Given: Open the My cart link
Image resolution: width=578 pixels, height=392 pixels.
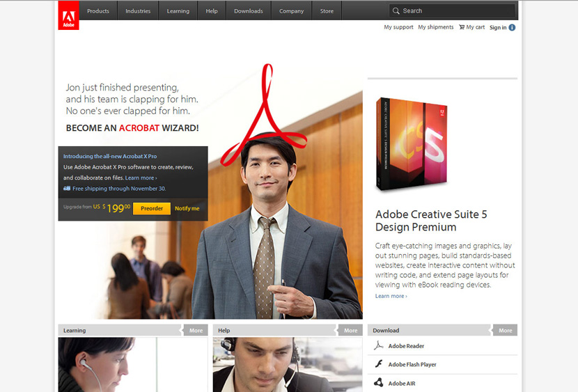Looking at the screenshot, I should (475, 27).
